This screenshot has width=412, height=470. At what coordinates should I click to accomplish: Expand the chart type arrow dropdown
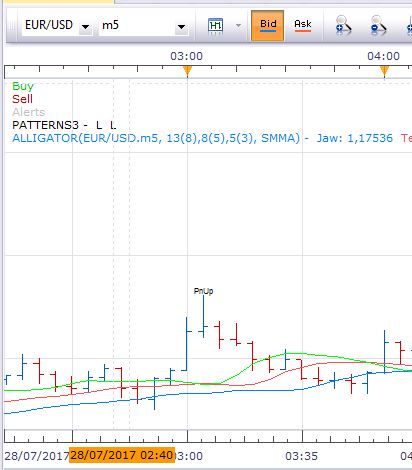click(x=238, y=26)
